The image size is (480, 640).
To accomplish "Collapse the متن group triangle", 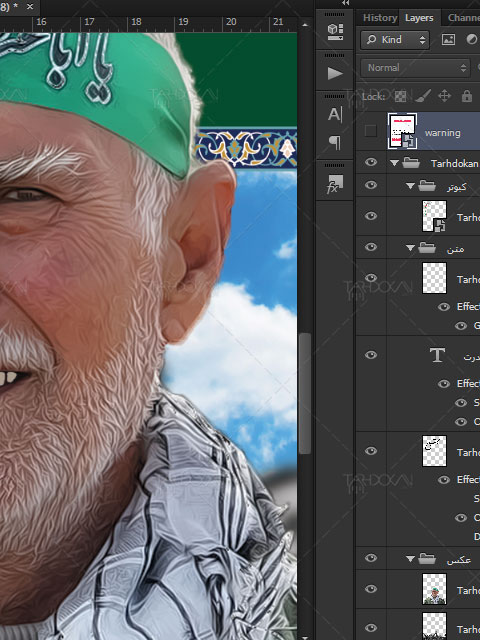I will (410, 248).
